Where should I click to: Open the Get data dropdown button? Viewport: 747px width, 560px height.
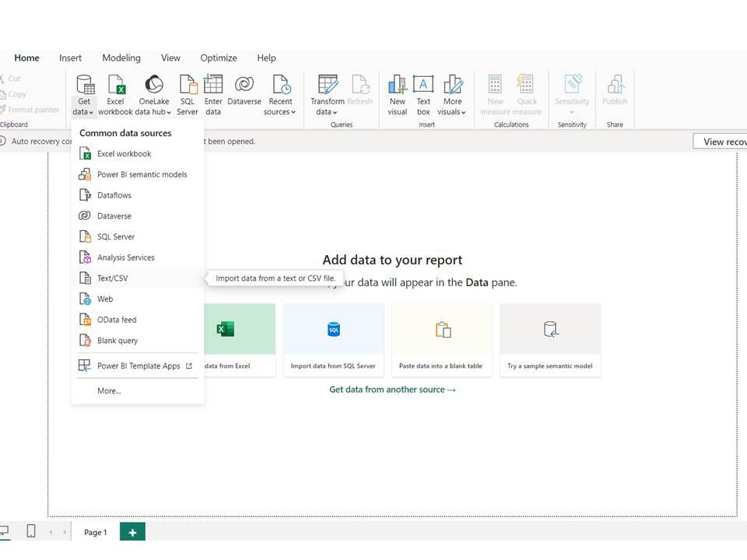84,95
